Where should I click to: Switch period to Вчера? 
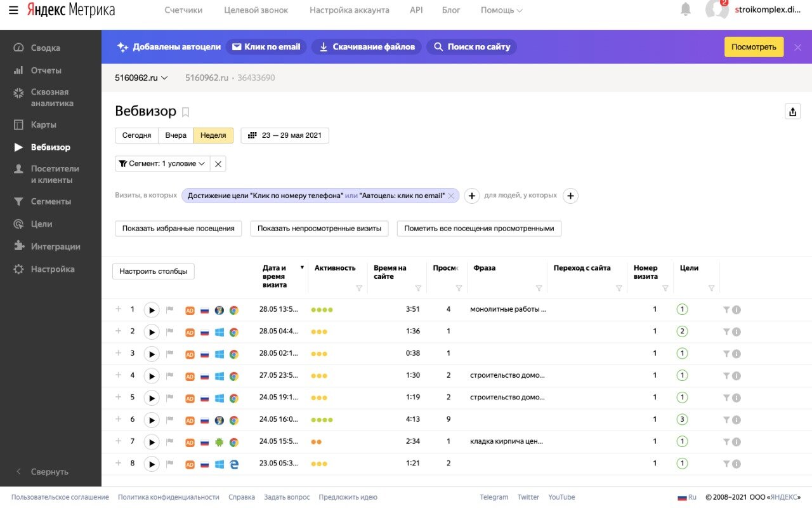click(176, 135)
